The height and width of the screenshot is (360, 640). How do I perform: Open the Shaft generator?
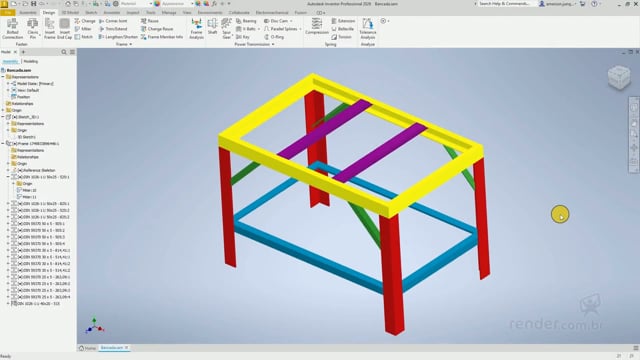coord(212,27)
